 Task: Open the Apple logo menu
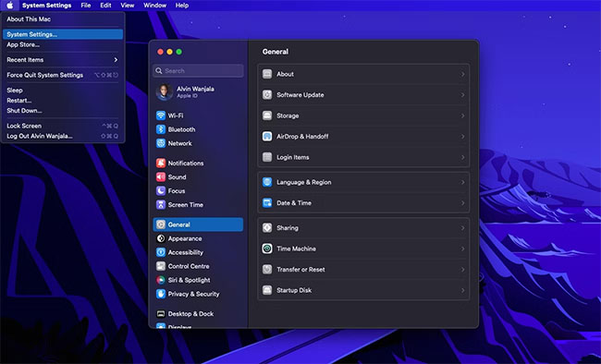click(x=10, y=6)
